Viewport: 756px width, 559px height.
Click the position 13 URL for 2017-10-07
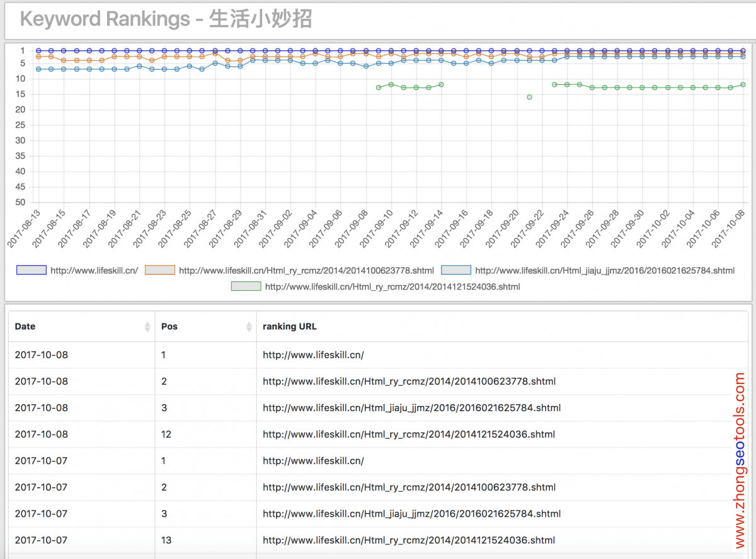(x=408, y=540)
